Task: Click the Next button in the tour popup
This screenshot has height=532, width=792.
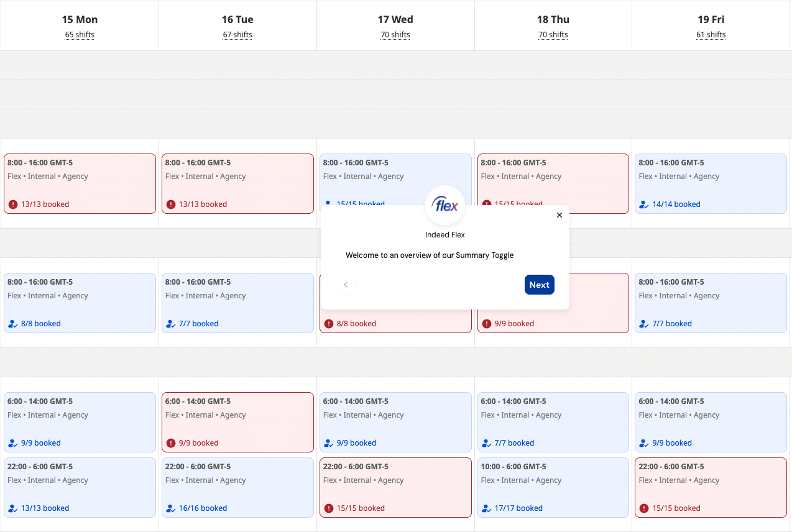Action: tap(539, 285)
